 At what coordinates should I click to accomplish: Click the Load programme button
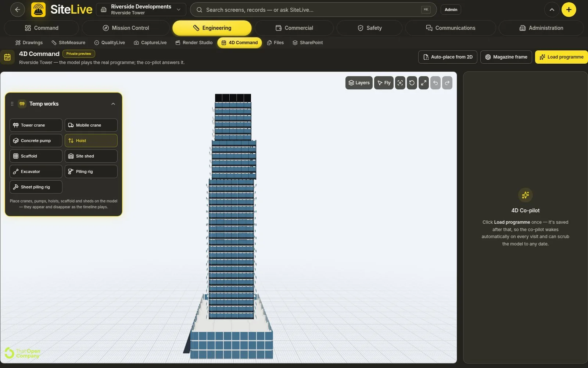point(561,57)
